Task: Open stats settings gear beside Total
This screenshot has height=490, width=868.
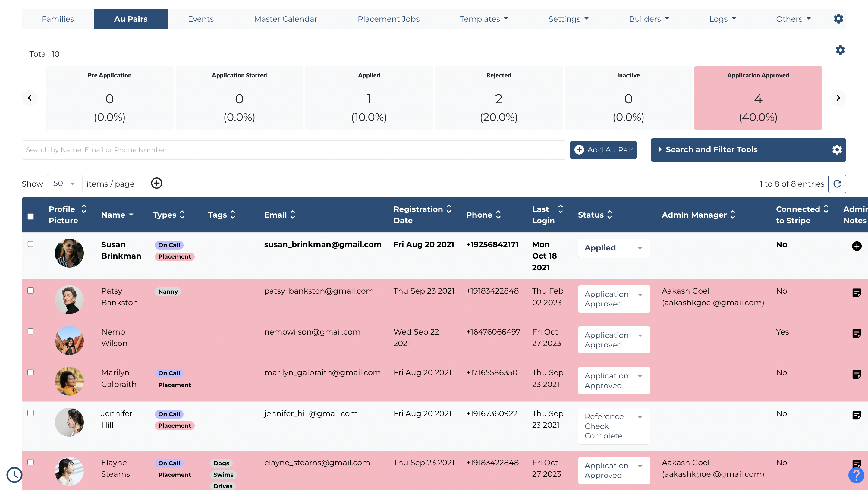Action: [840, 50]
